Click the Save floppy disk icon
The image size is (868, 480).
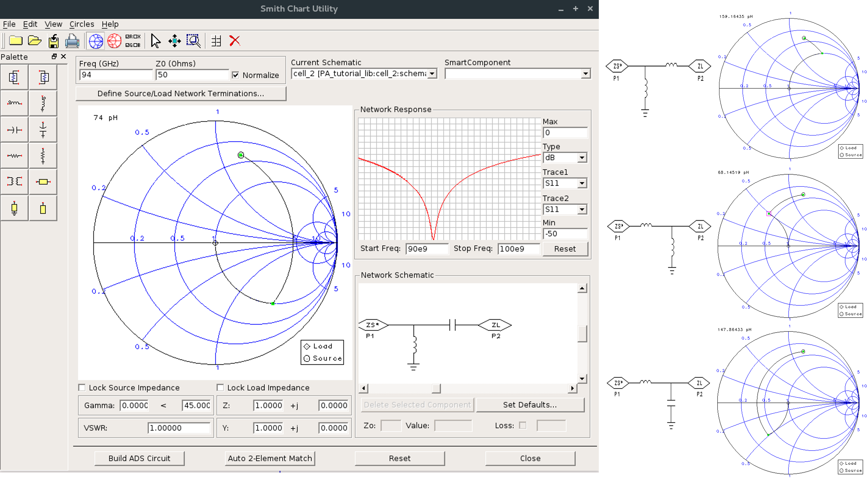pyautogui.click(x=53, y=41)
